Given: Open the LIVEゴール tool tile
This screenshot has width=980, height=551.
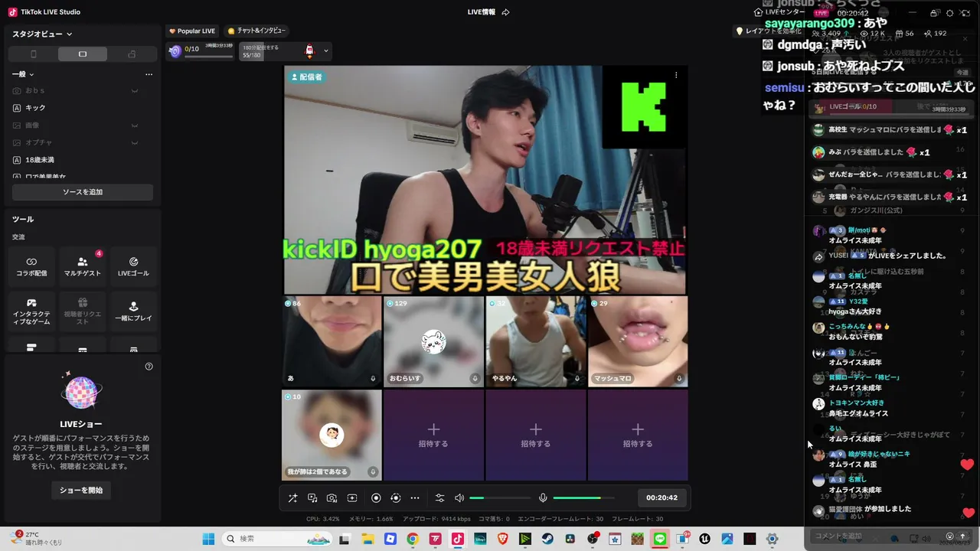Looking at the screenshot, I should [x=133, y=266].
